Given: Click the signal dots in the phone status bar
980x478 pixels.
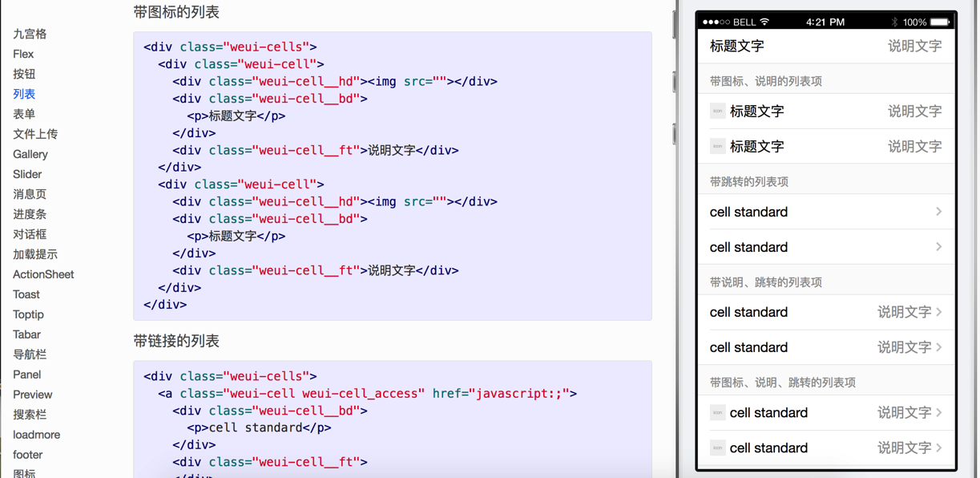Looking at the screenshot, I should coord(716,22).
